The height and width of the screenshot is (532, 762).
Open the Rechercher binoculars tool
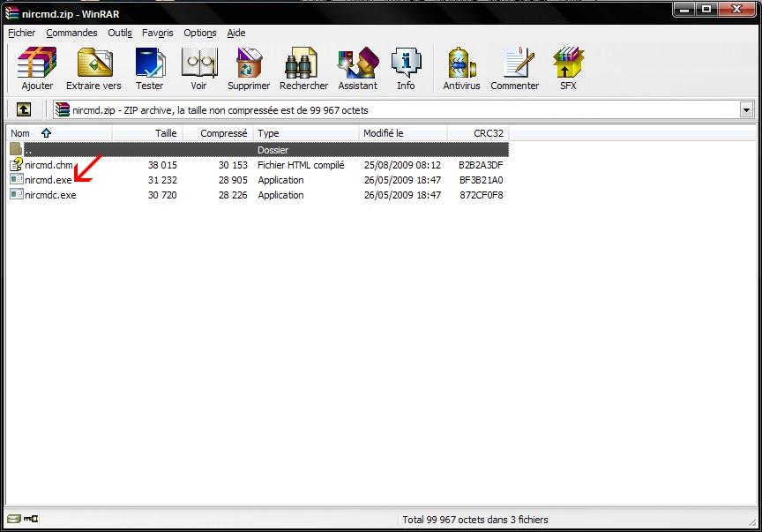point(302,63)
